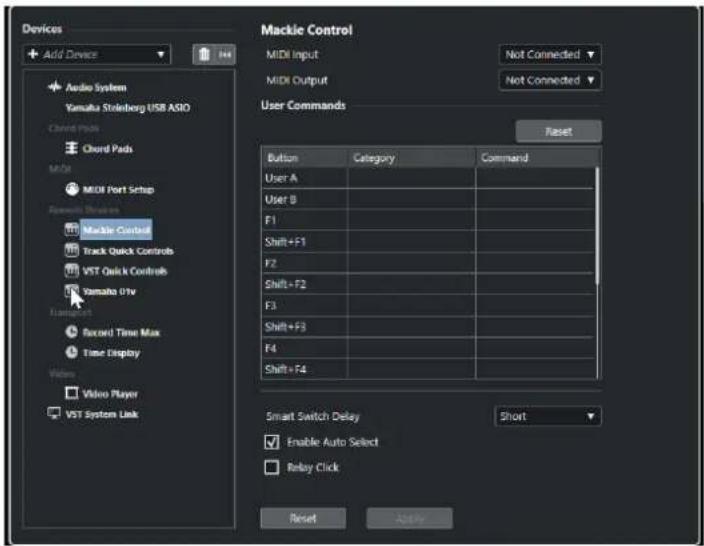Click the Yamaha 01v device icon
Image resolution: width=704 pixels, height=546 pixels.
pos(71,291)
